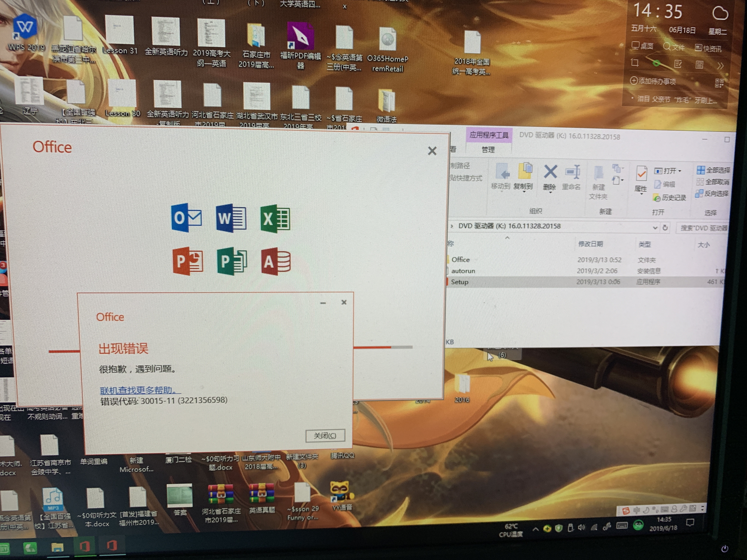Screen dimensions: 747x560
Task: Click the Explorer refresh button
Action: tap(665, 228)
